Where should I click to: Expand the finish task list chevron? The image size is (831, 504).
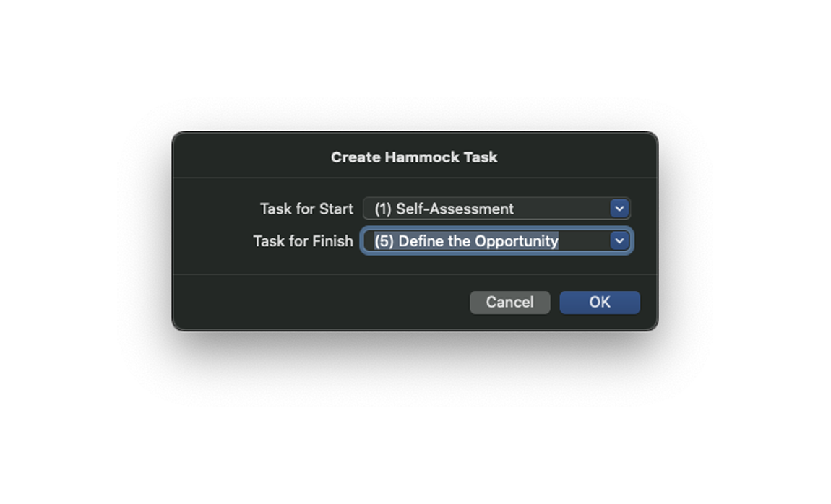619,241
